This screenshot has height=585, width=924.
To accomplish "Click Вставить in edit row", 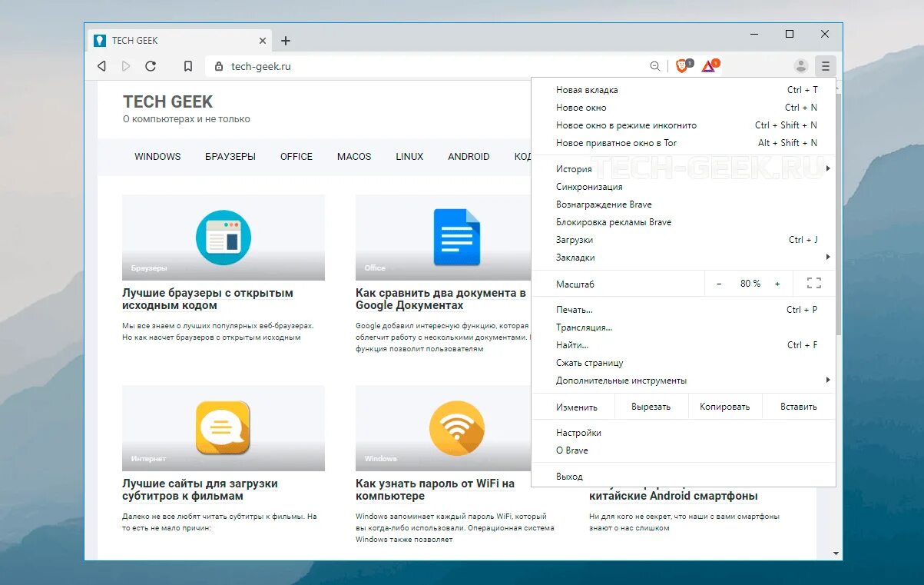I will pos(798,407).
